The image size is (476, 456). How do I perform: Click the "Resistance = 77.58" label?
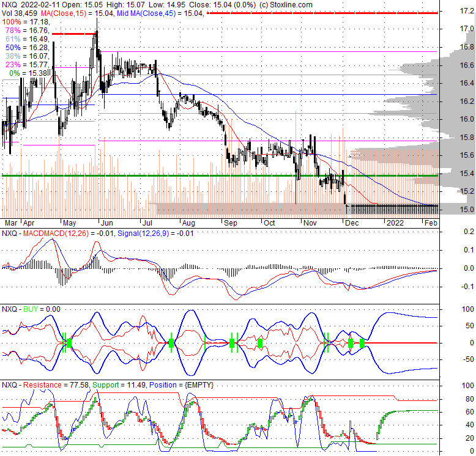click(56, 385)
